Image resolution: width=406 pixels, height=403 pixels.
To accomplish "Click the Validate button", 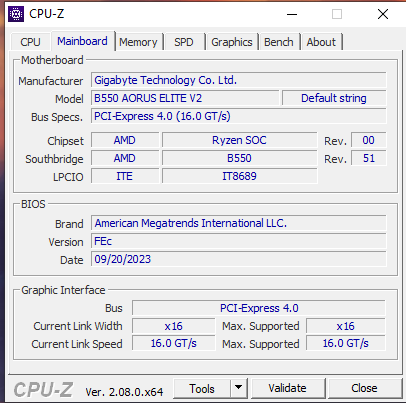I will (288, 388).
